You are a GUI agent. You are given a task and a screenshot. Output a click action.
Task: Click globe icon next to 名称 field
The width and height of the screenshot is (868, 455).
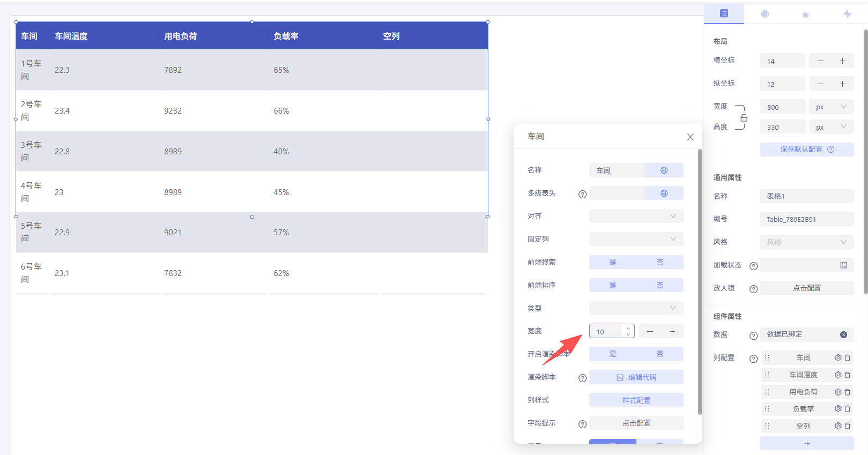click(x=664, y=170)
